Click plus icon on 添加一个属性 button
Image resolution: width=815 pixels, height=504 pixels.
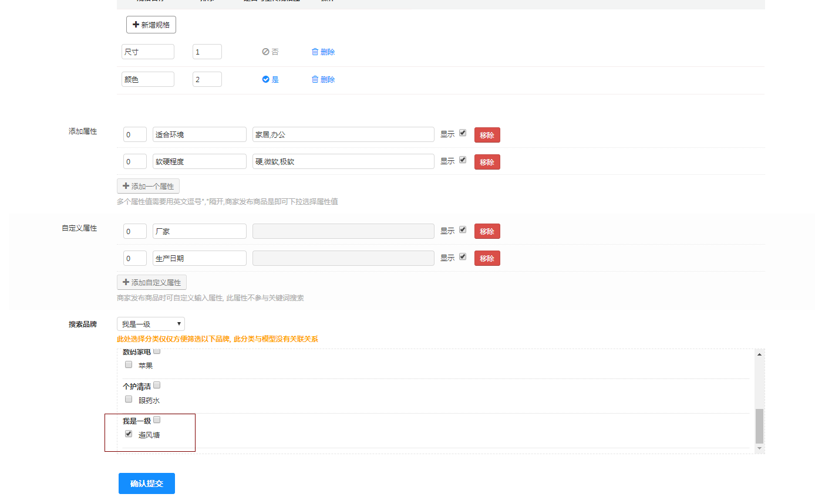126,186
